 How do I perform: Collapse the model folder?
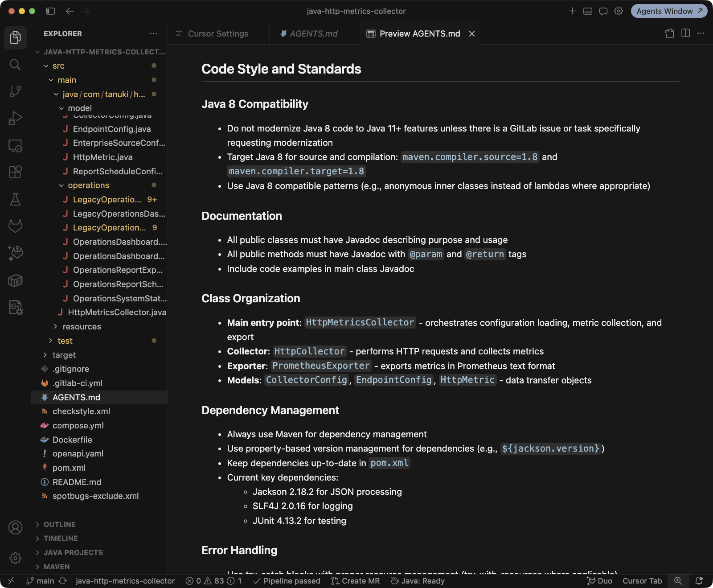point(99,108)
